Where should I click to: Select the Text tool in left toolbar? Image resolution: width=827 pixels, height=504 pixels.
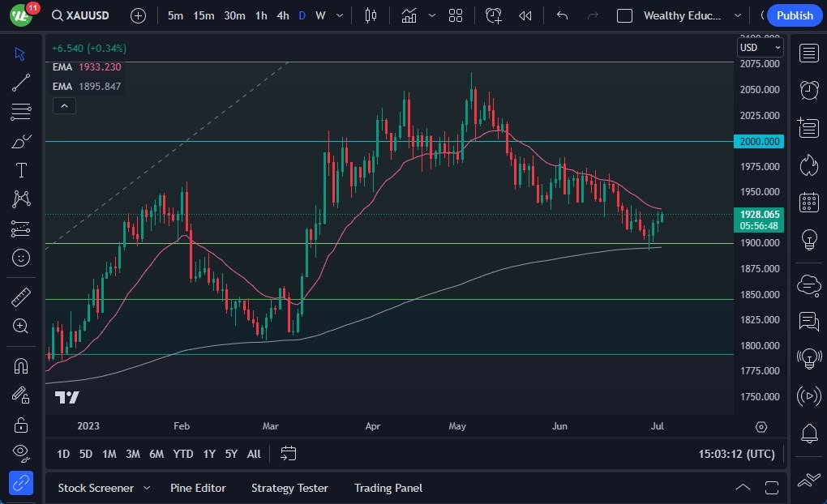coord(21,170)
